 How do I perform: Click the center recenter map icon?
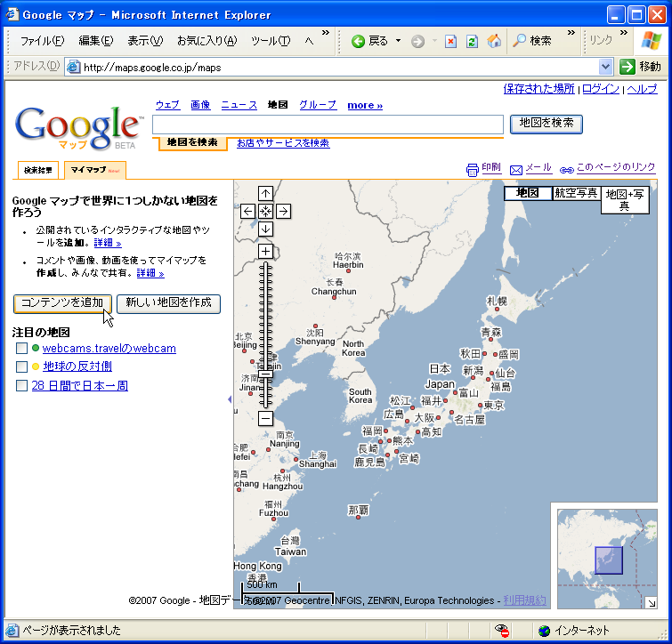pyautogui.click(x=265, y=211)
